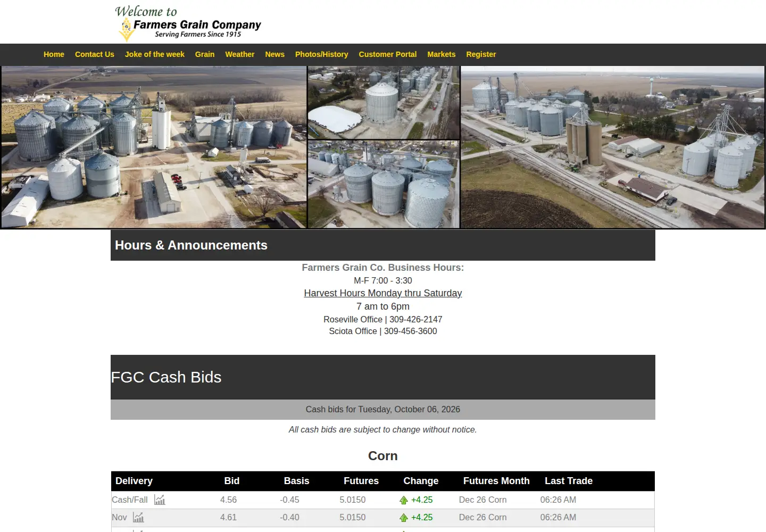Click the bottom middle grain bins photo
Image resolution: width=766 pixels, height=532 pixels.
point(384,185)
